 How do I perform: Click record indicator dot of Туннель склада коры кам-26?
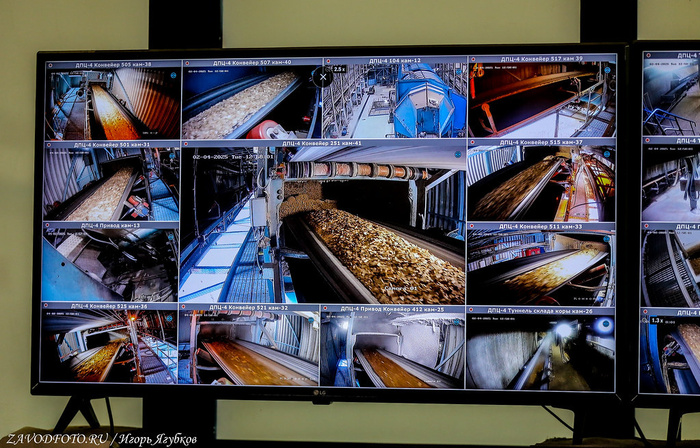tap(470, 311)
